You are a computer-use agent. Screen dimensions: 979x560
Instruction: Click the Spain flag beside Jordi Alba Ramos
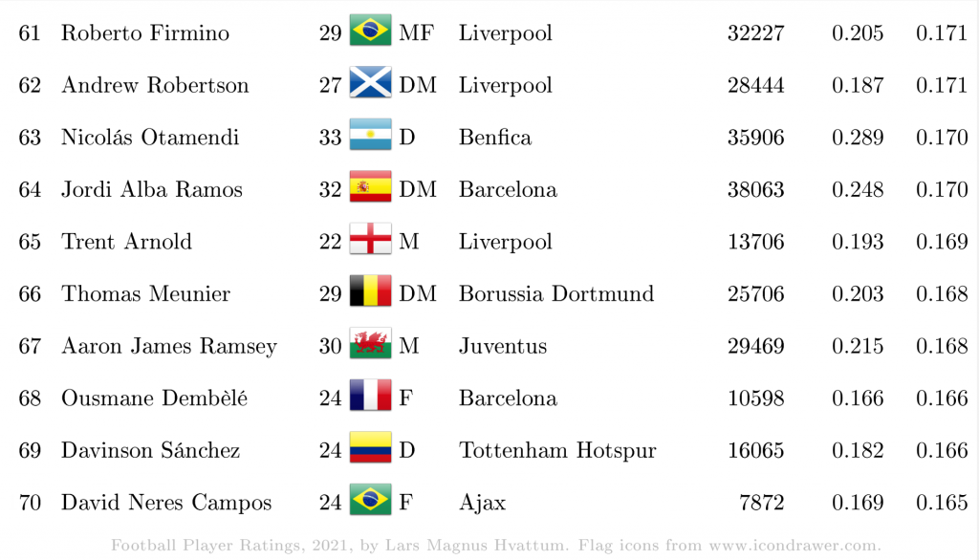(370, 186)
